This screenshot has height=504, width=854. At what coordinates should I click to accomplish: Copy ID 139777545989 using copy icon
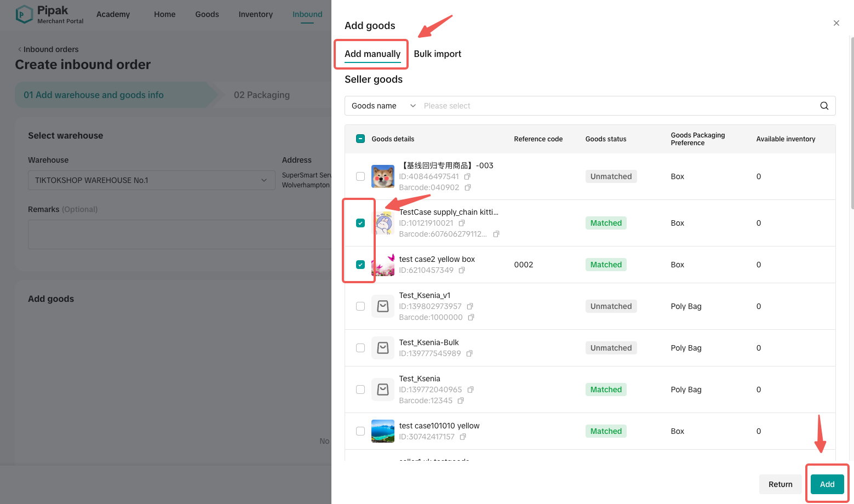coord(469,354)
